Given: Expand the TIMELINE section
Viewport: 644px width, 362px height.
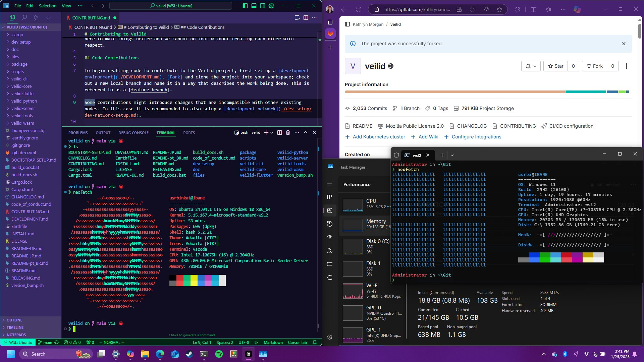Looking at the screenshot, I should coord(31,327).
